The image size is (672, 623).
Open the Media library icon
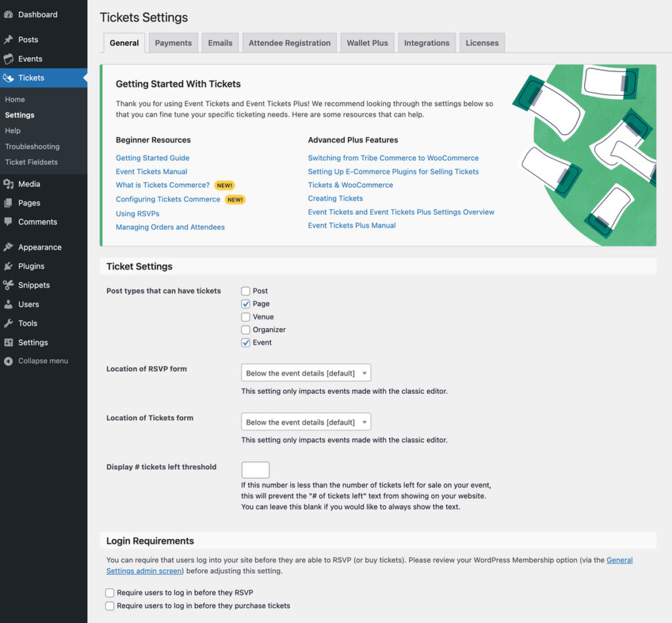(9, 184)
